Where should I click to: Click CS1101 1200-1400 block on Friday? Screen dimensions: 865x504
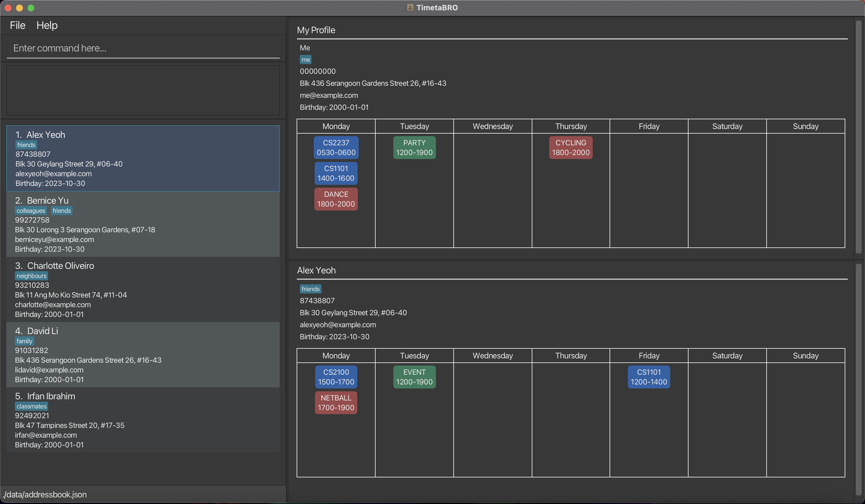click(x=649, y=377)
